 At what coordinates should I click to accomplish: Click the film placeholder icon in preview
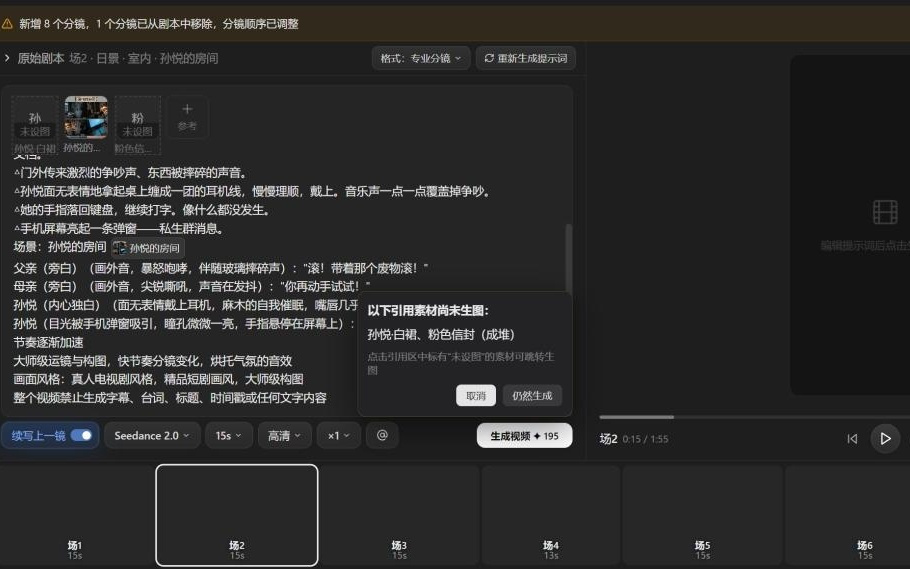[x=885, y=212]
